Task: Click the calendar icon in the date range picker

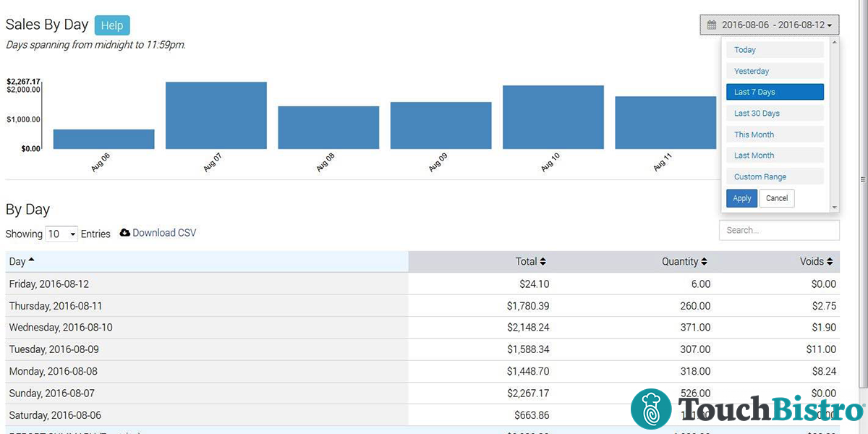Action: (x=712, y=24)
